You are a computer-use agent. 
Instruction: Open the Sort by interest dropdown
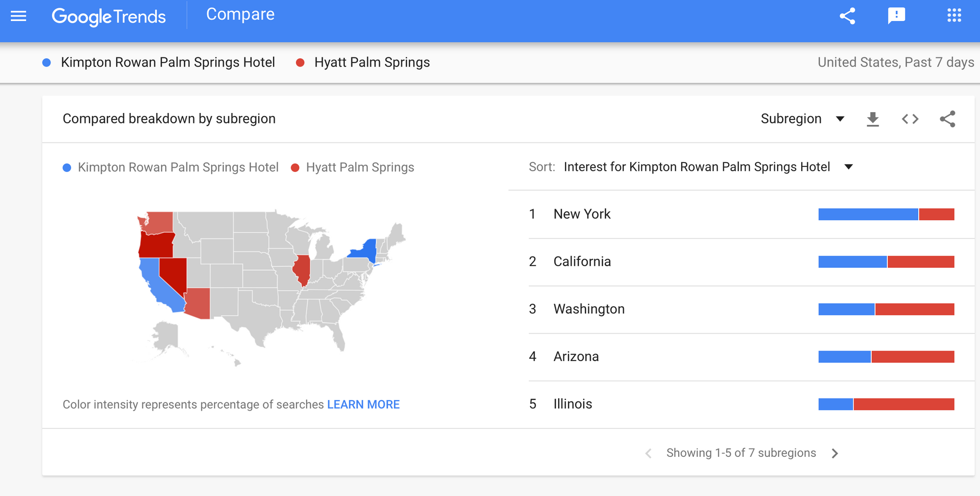click(708, 167)
